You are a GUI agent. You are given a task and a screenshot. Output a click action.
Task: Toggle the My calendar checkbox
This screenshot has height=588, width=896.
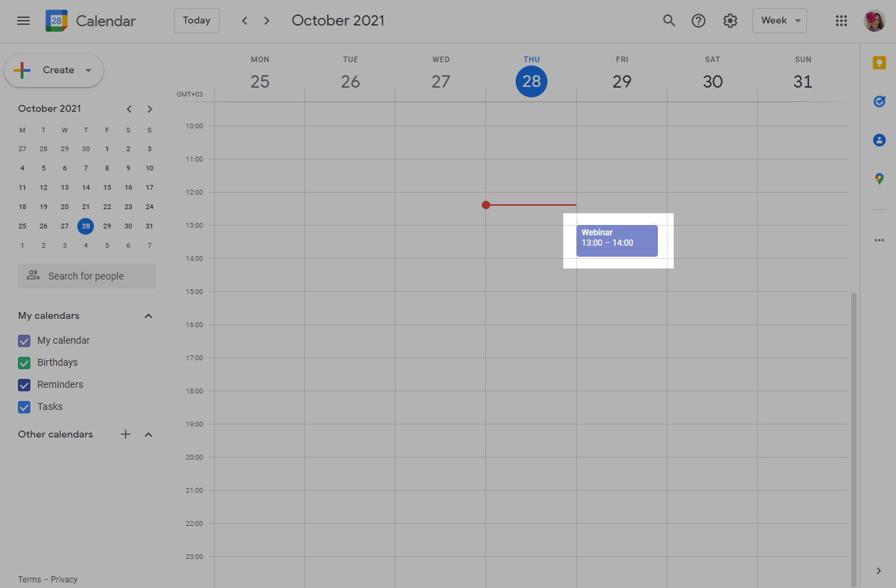coord(24,341)
